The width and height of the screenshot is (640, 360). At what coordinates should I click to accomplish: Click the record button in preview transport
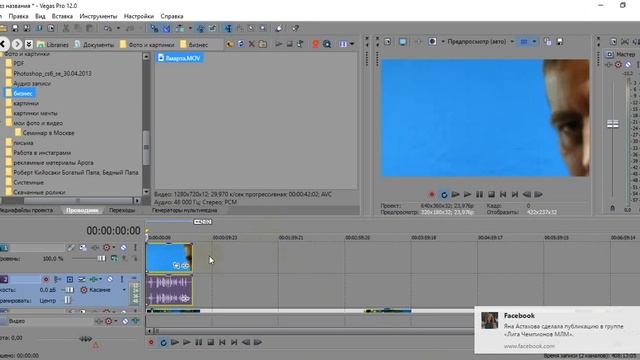432,194
